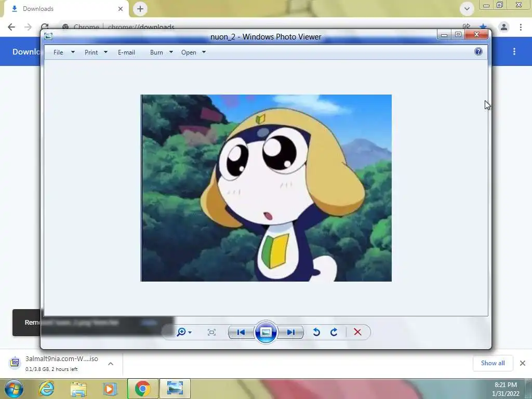Expand the File menu arrow

[x=73, y=52]
